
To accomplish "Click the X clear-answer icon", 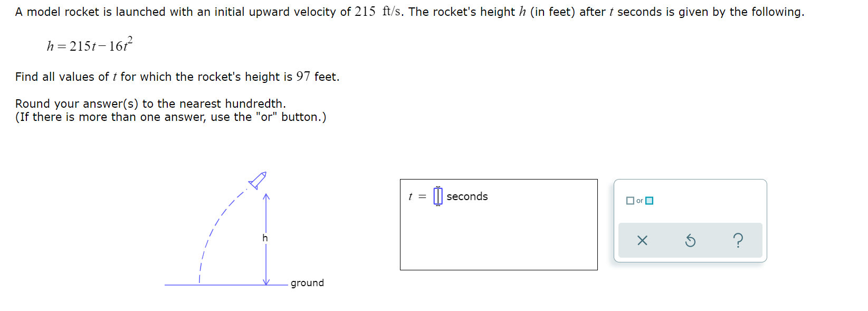I will point(643,240).
